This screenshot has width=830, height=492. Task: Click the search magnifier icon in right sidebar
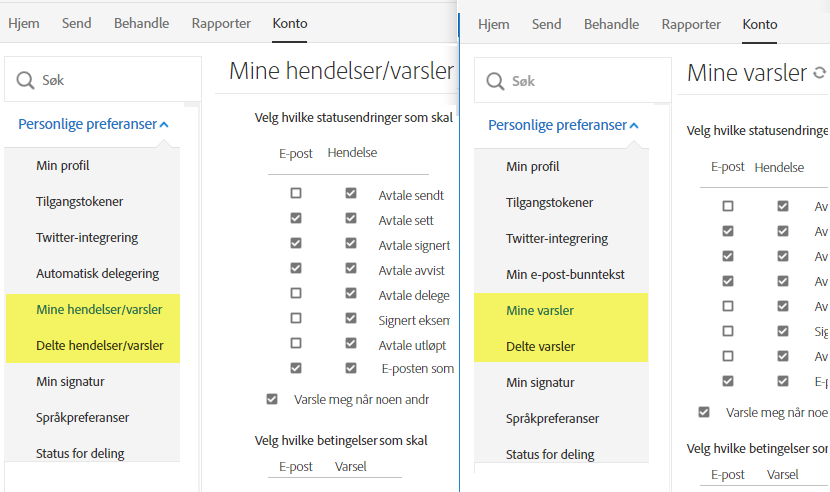click(x=495, y=81)
